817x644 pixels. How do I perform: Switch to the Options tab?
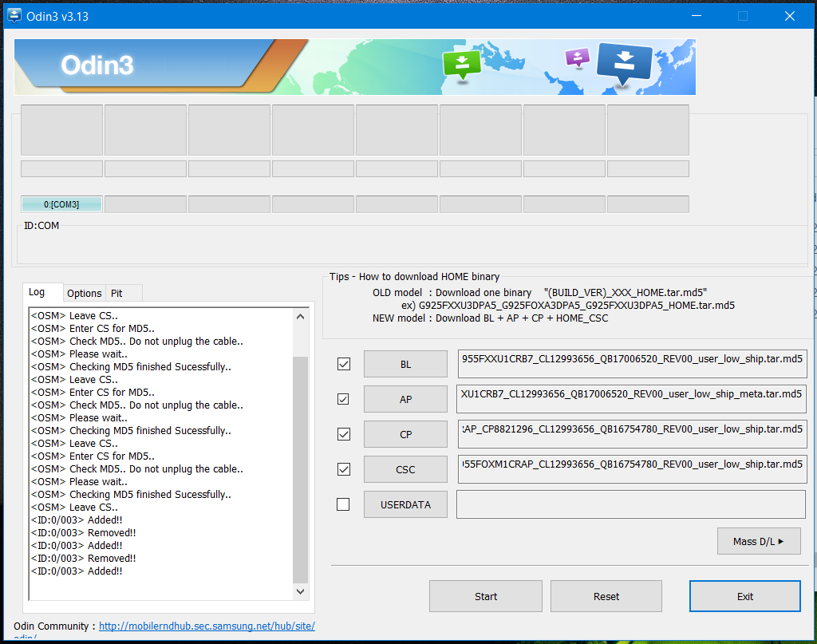84,293
